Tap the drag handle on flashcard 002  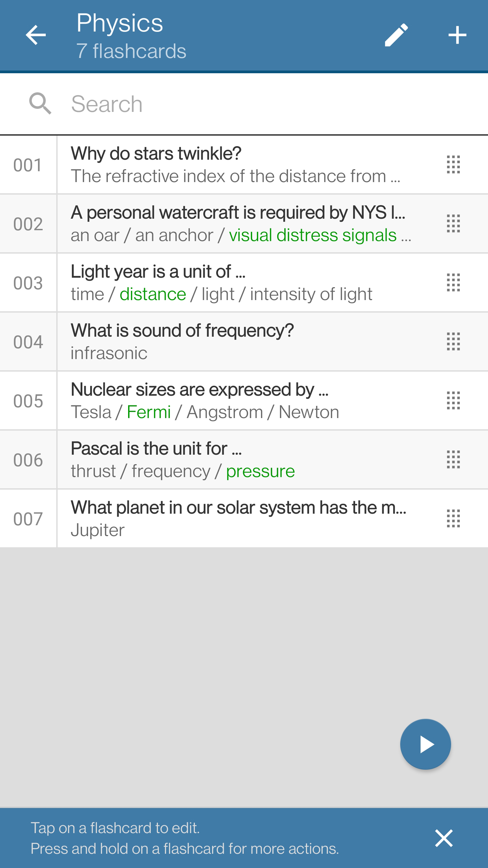point(453,224)
